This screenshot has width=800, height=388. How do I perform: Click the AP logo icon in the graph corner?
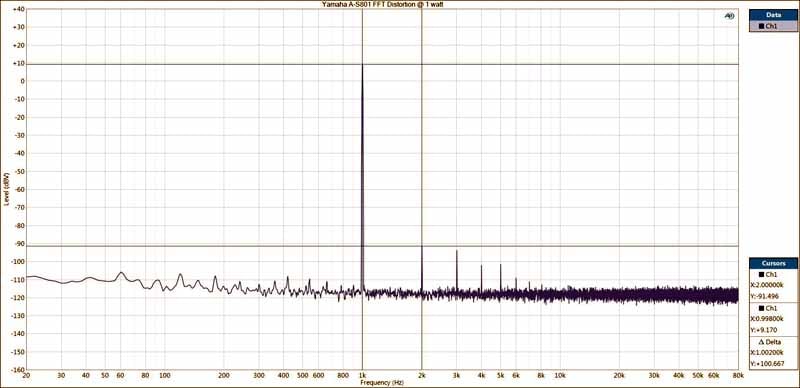click(730, 16)
